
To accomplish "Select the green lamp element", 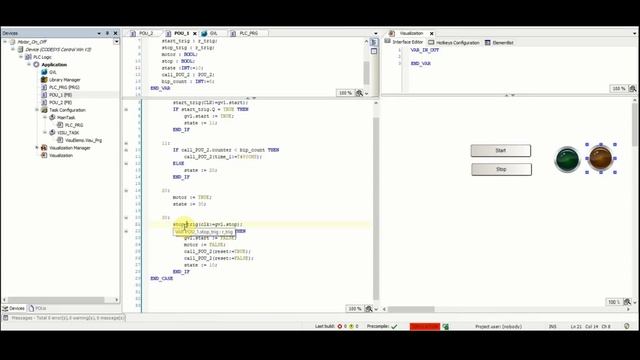I will (x=567, y=159).
